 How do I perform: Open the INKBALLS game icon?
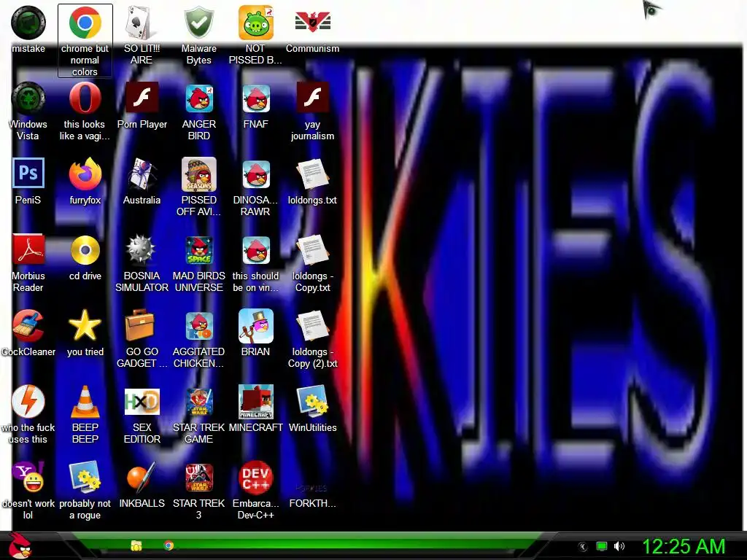click(x=141, y=478)
